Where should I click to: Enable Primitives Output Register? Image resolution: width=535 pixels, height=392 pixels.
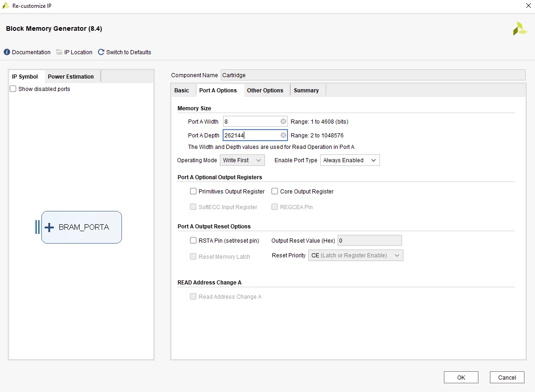click(x=193, y=191)
